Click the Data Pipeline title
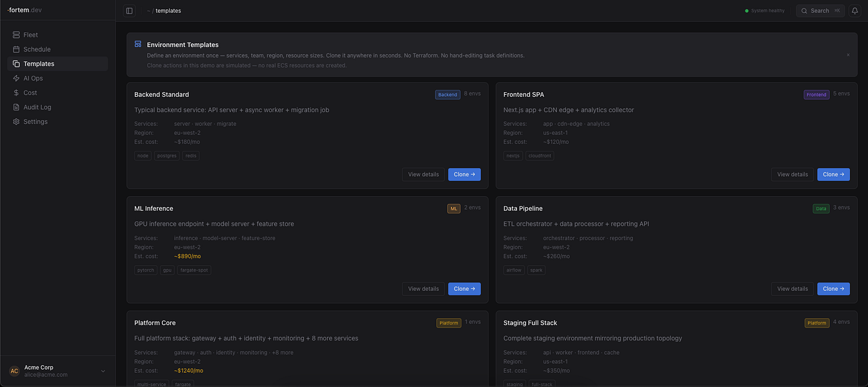Screen dimensions: 868x387 [523, 208]
